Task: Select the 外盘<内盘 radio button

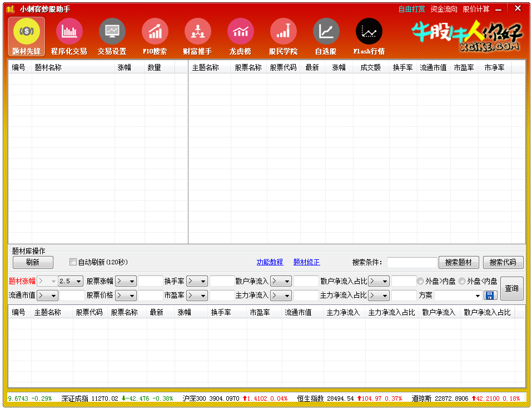Action: coord(462,281)
